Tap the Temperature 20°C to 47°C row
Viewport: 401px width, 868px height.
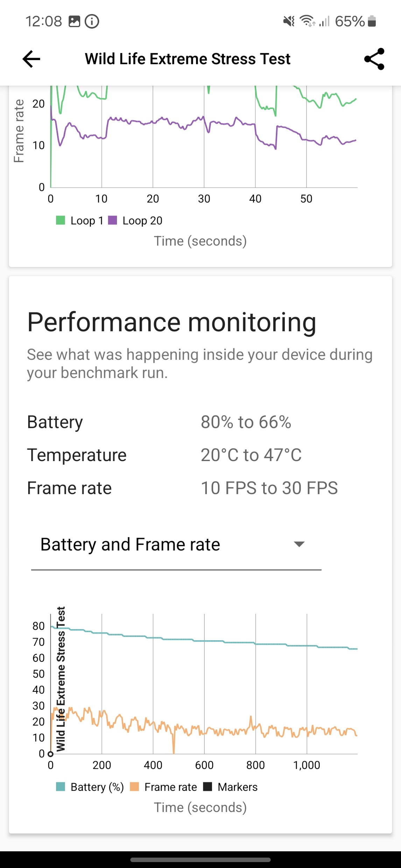(x=164, y=455)
